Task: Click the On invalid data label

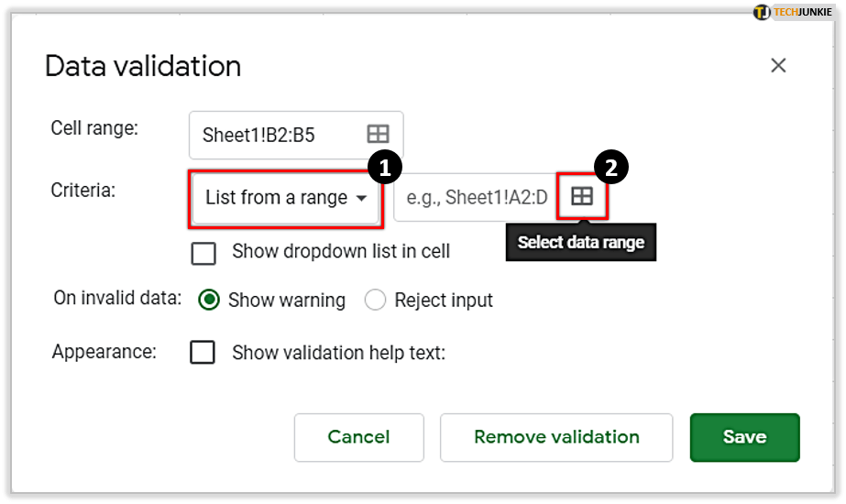Action: [x=117, y=299]
